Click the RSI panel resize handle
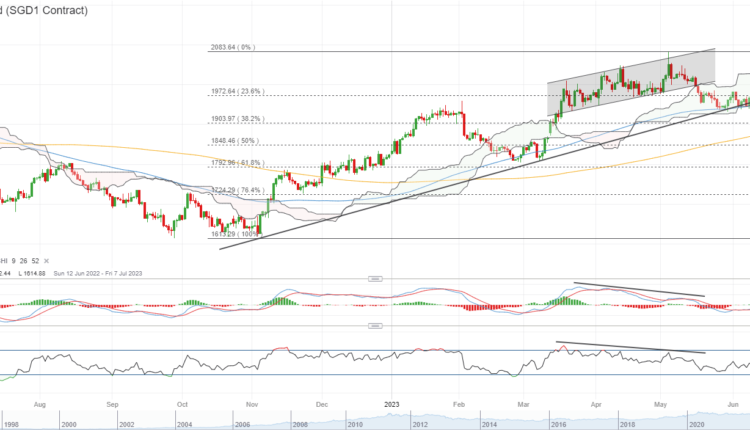Screen dimensions: 750x430 point(375,325)
